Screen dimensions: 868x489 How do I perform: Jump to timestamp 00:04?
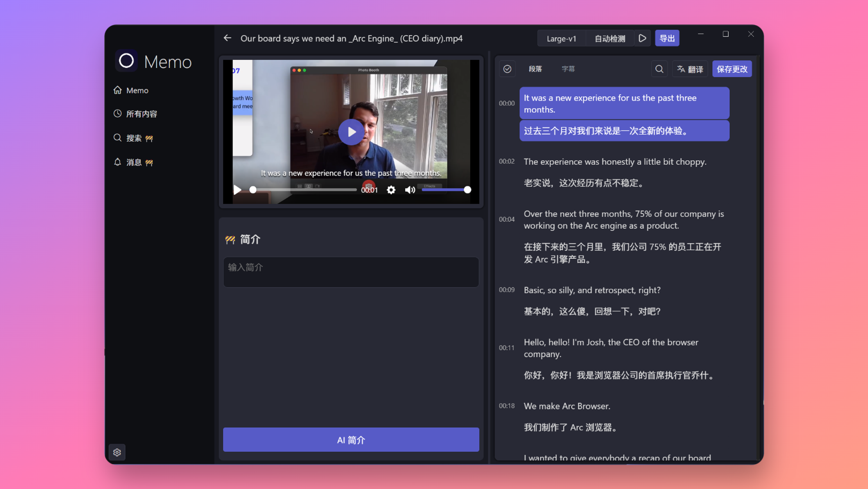pos(506,219)
